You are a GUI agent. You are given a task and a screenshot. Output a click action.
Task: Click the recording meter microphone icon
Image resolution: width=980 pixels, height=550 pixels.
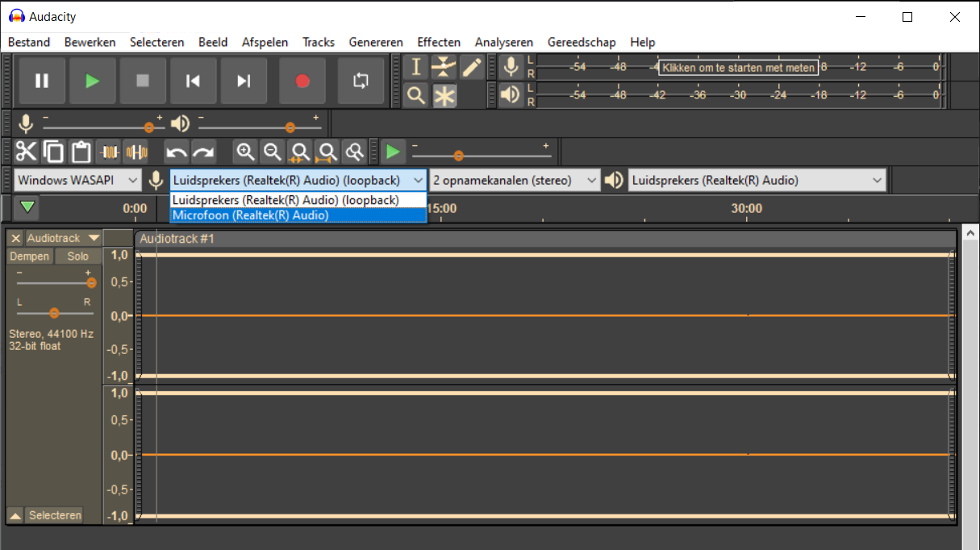click(511, 67)
